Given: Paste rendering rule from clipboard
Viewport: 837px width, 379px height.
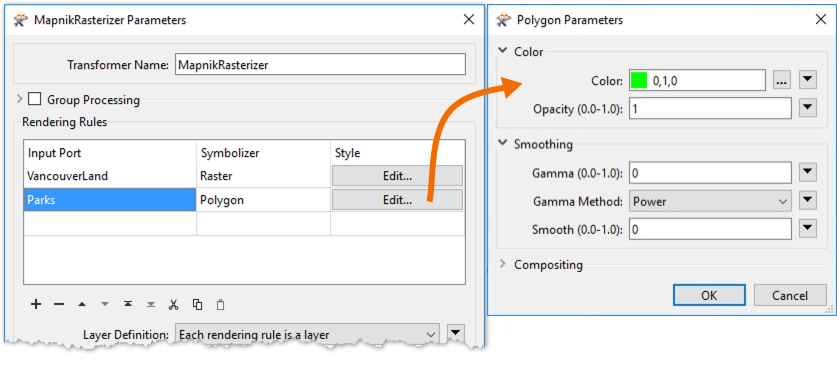Looking at the screenshot, I should [220, 304].
